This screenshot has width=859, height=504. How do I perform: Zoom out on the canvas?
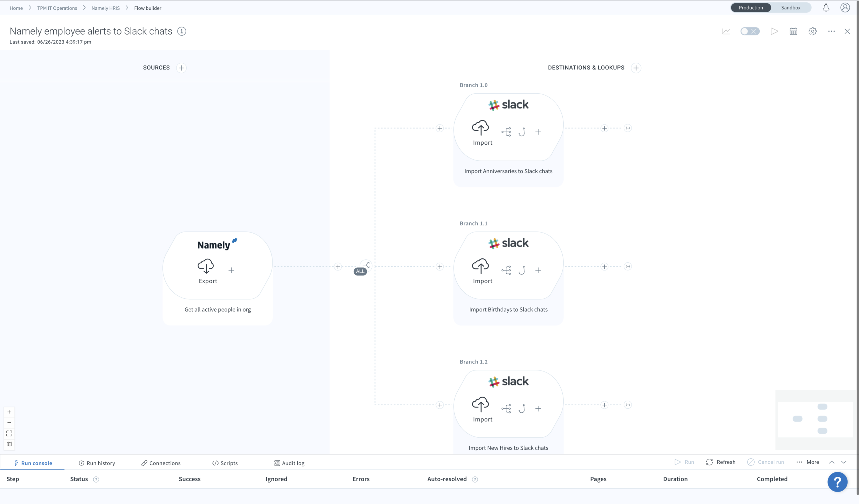click(9, 422)
